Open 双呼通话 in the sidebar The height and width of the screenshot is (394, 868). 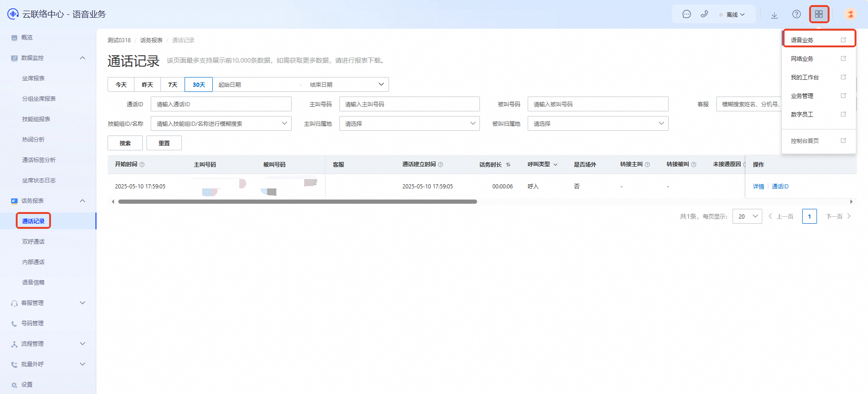coord(33,242)
